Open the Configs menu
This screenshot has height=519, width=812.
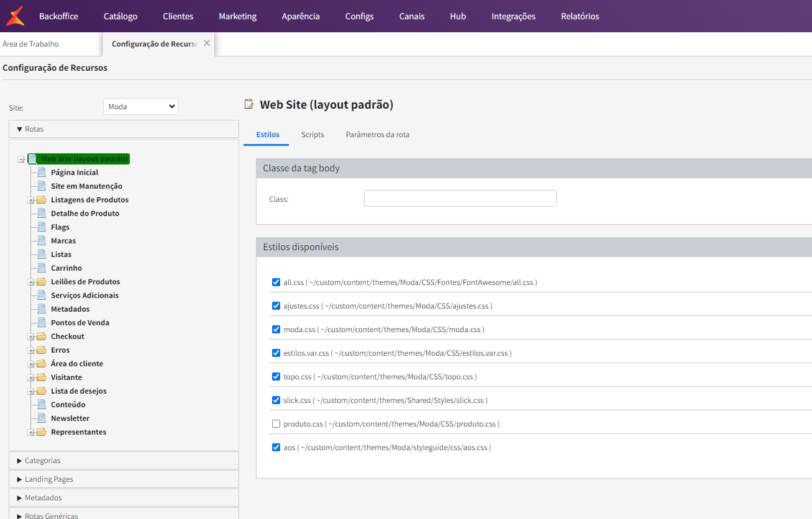point(360,16)
